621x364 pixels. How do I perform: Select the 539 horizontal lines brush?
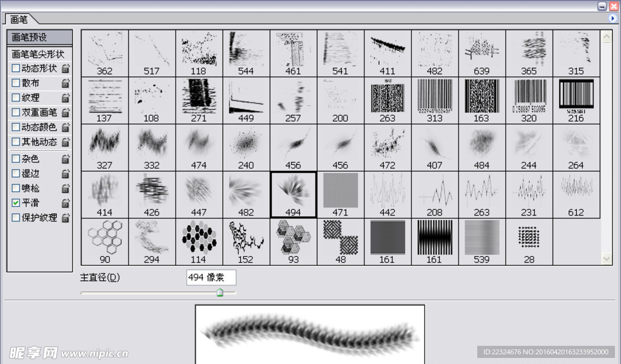482,242
